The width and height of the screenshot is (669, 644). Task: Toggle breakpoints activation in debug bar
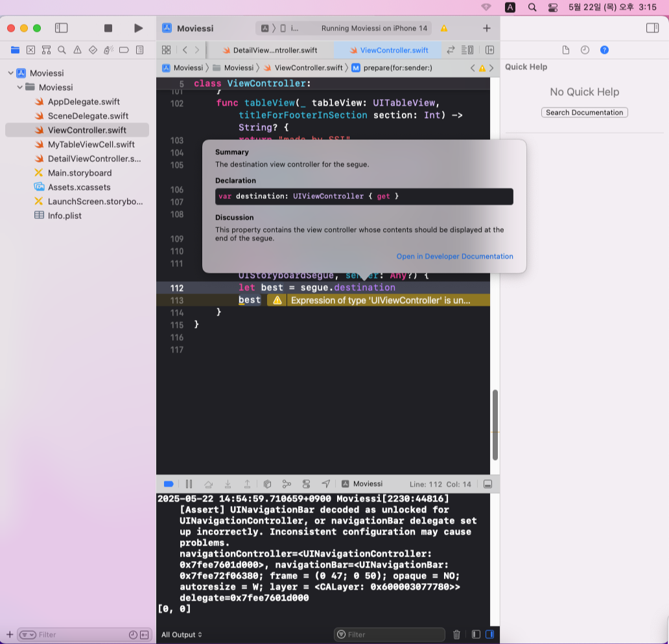tap(169, 484)
